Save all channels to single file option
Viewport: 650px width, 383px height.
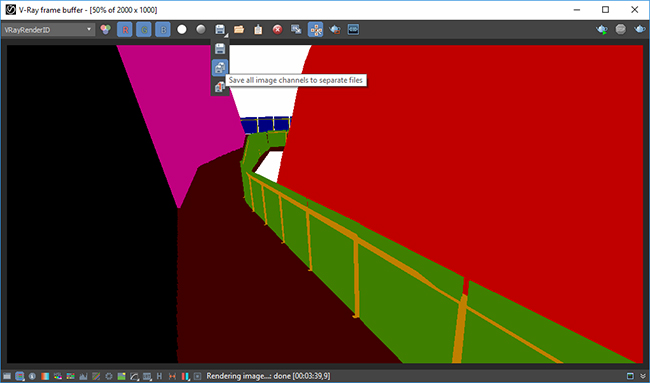point(220,87)
